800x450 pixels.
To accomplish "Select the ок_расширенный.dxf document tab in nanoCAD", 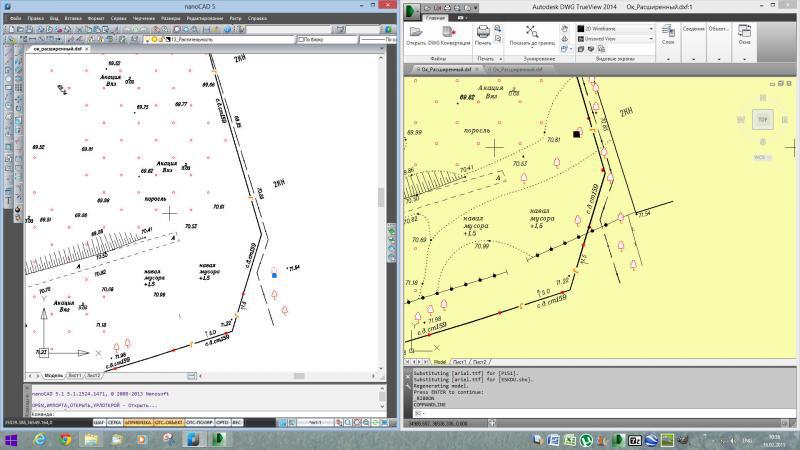I will 57,49.
